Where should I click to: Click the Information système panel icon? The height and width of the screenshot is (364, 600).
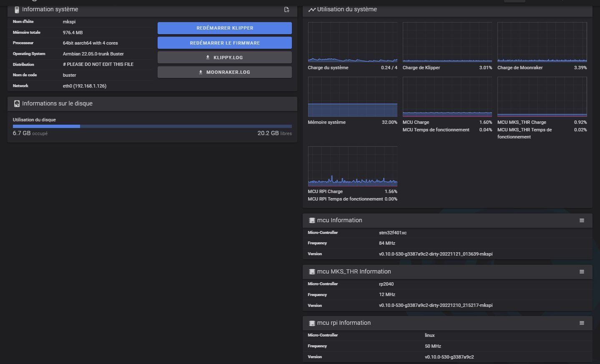[17, 10]
